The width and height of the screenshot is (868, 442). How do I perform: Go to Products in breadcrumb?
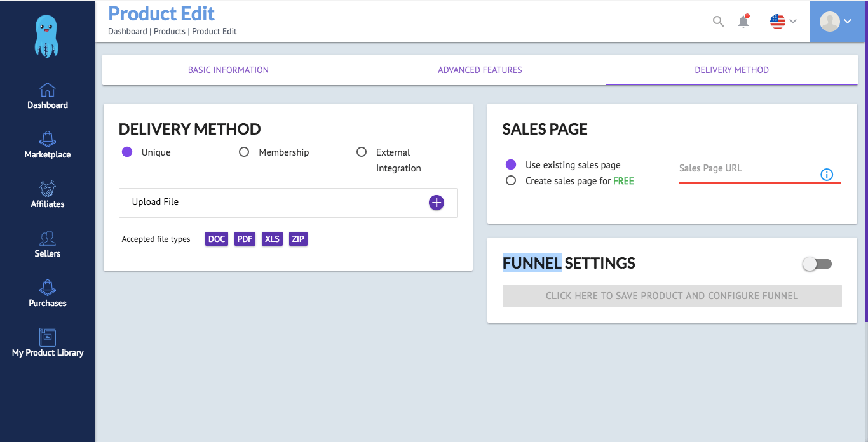click(x=170, y=31)
